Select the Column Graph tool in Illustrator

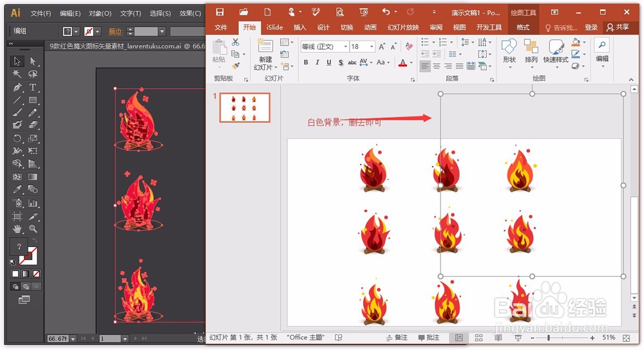[x=33, y=203]
